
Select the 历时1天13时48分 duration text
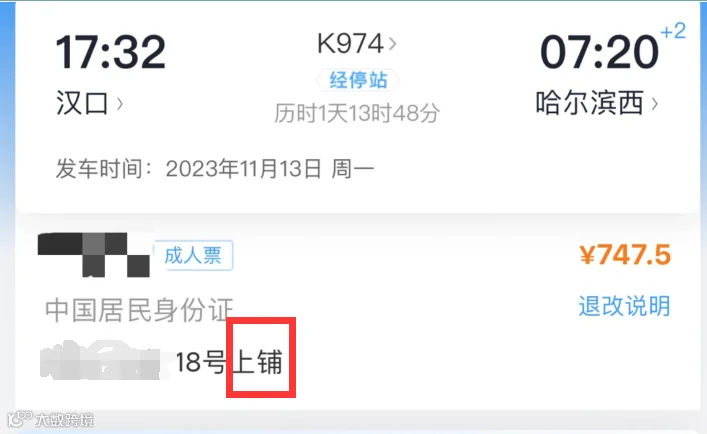357,113
